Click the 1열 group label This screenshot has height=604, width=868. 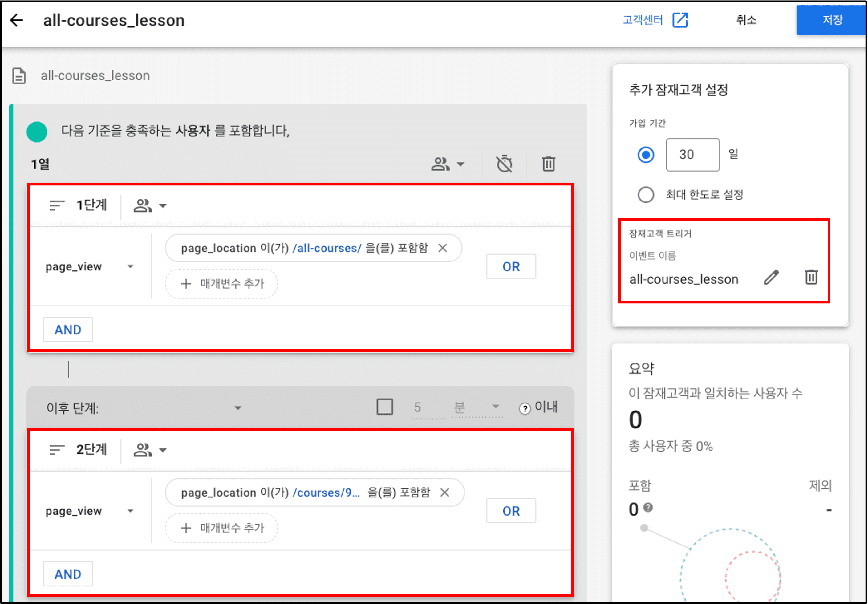(x=40, y=164)
